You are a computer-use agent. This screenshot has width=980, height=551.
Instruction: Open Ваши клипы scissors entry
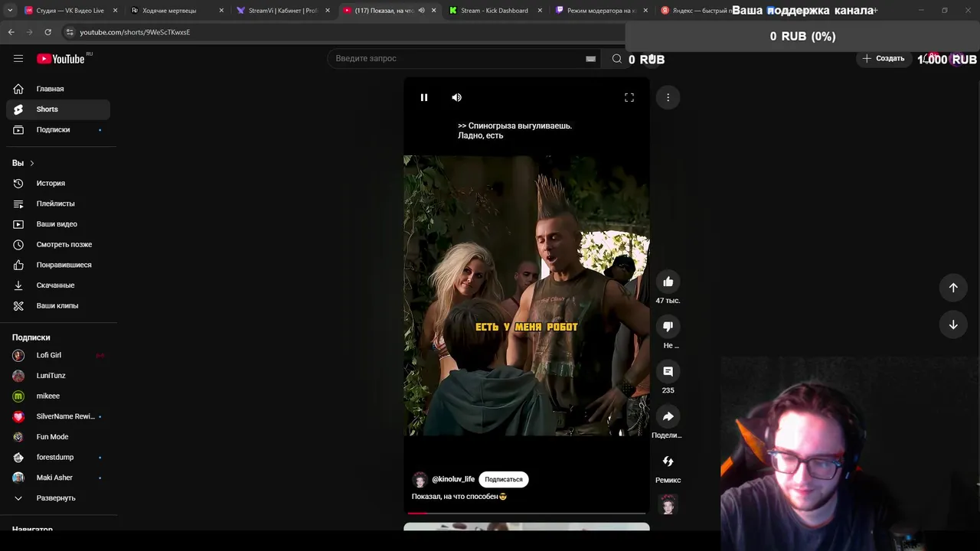(x=58, y=305)
